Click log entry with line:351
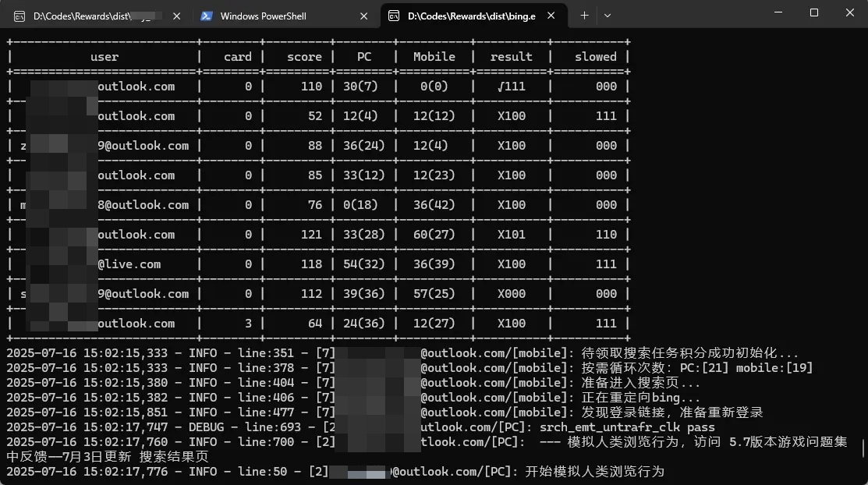 click(x=402, y=353)
